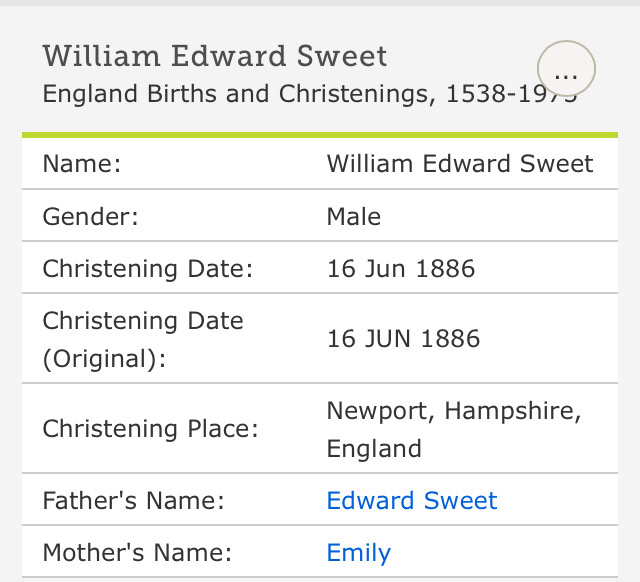The image size is (640, 582).
Task: Select the uppercase 16 JUN 1886 value
Action: [x=404, y=338]
